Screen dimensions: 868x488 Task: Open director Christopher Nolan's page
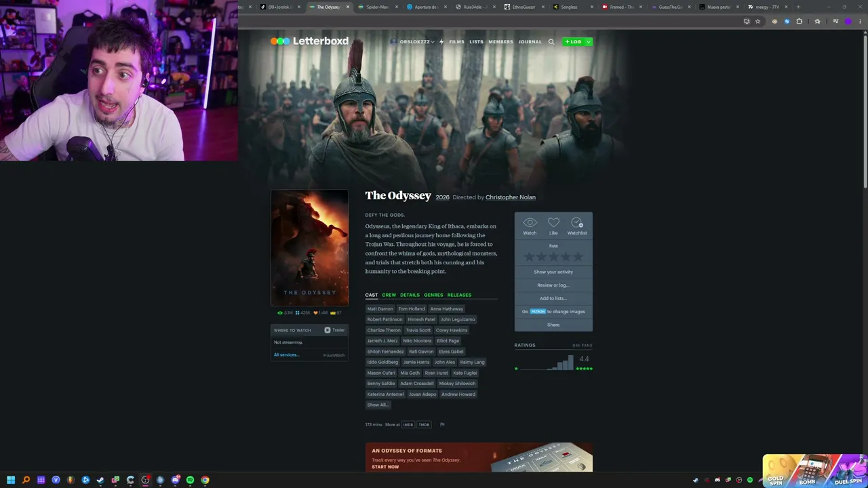[x=511, y=197]
